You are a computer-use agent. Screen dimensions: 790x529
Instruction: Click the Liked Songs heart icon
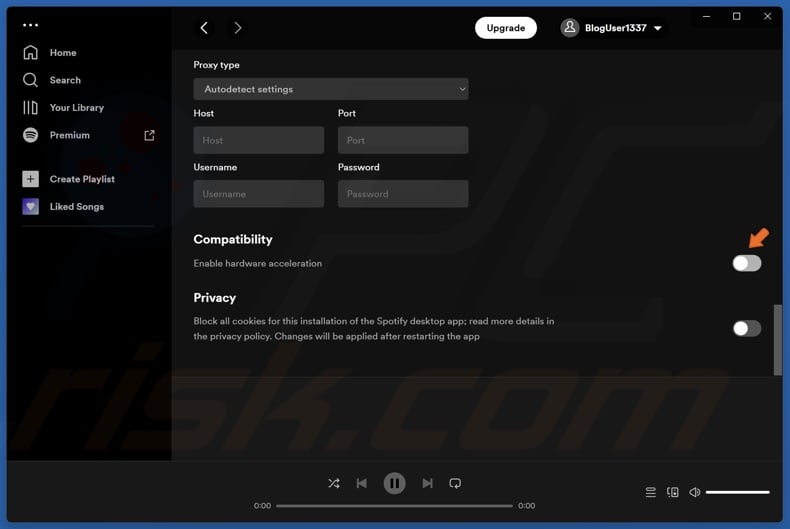coord(30,207)
